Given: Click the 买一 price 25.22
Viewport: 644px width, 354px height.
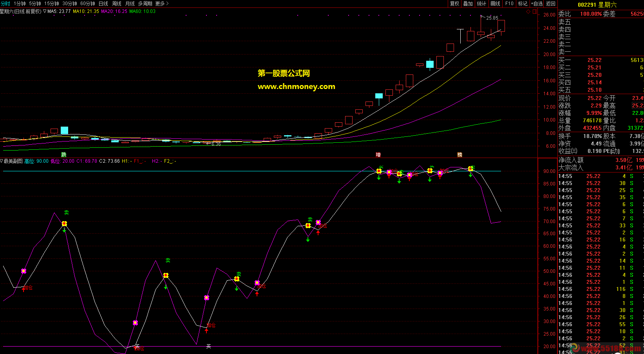Looking at the screenshot, I should pyautogui.click(x=594, y=60).
